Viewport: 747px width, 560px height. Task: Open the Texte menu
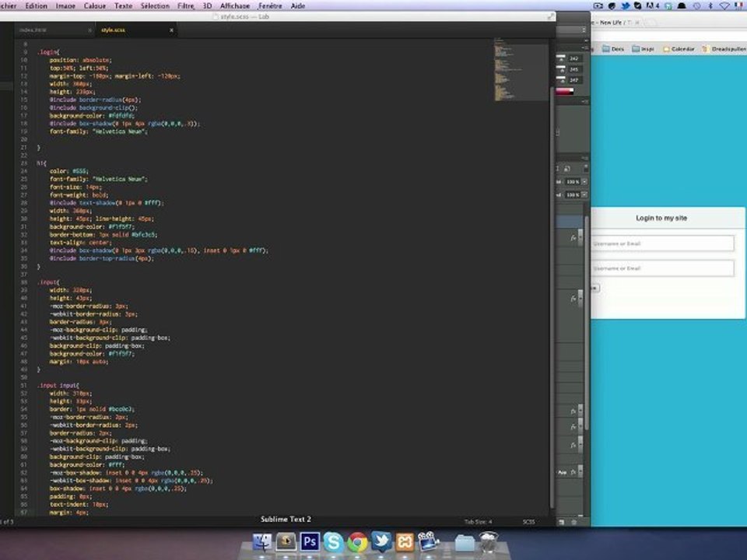click(x=123, y=5)
